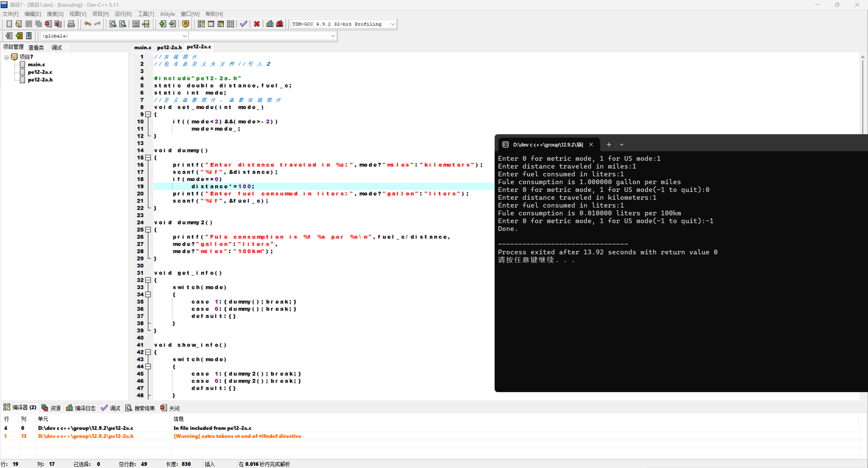Collapse the 项目7 project tree node
This screenshot has width=868, height=468.
[x=6, y=57]
